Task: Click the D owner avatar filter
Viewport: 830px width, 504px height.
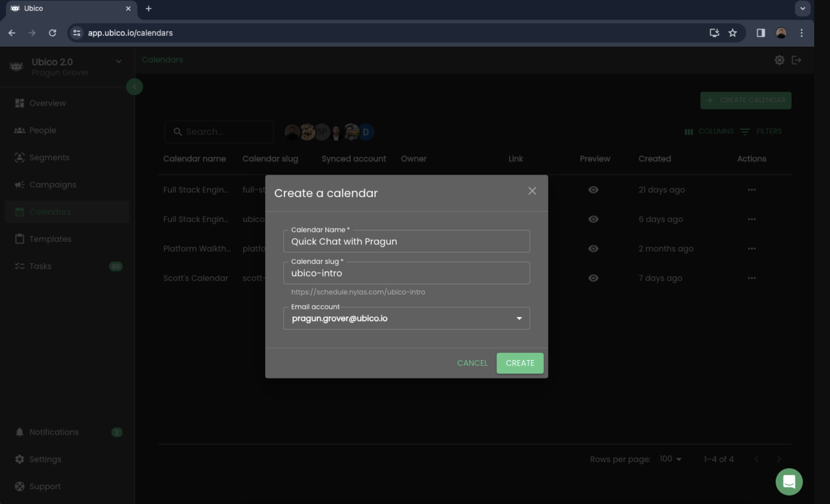Action: tap(366, 132)
